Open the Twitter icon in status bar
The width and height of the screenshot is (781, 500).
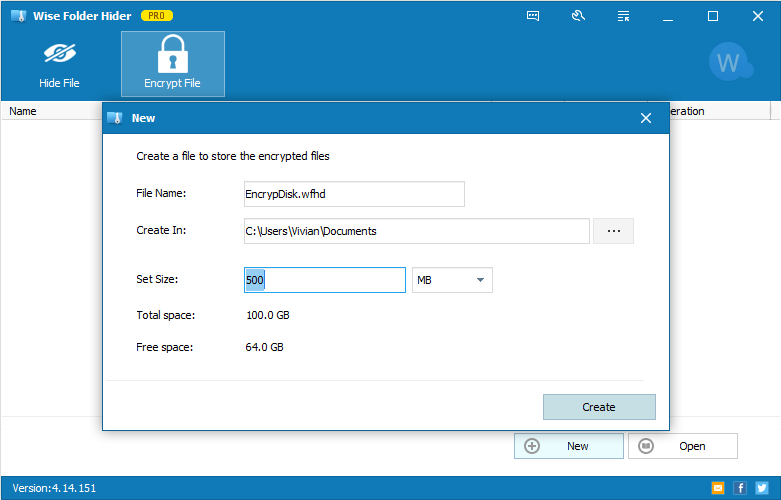[762, 488]
